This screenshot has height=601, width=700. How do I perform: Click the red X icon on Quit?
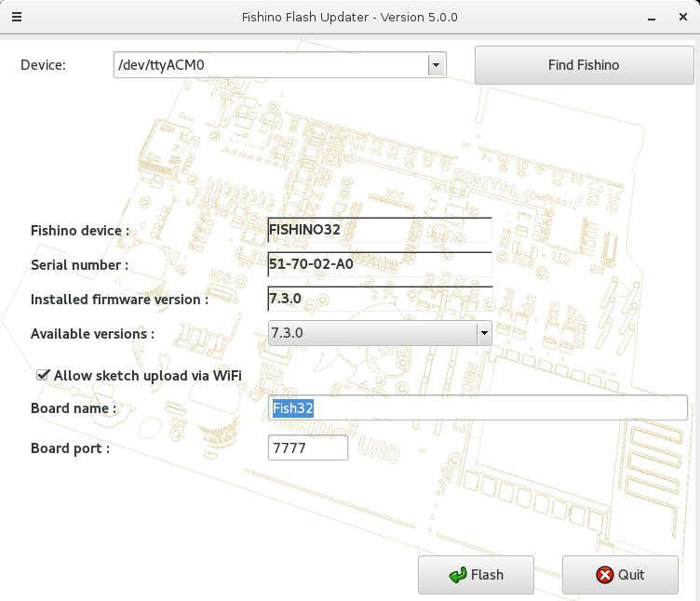tap(605, 575)
